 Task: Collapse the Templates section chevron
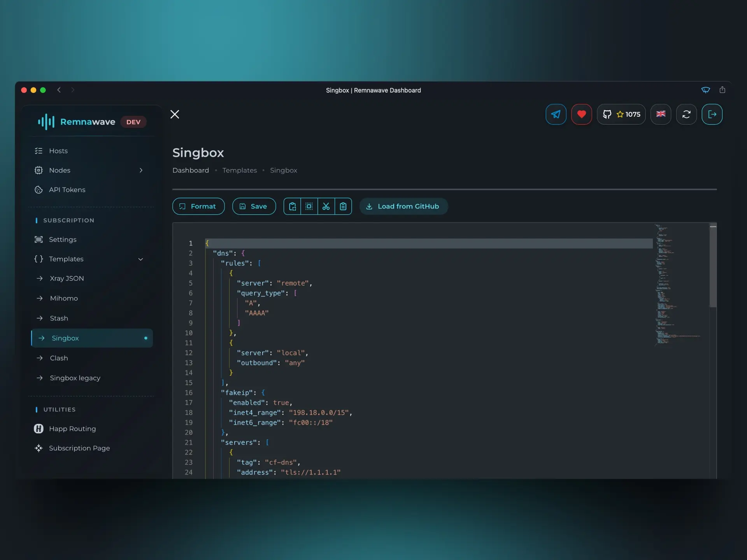(141, 259)
